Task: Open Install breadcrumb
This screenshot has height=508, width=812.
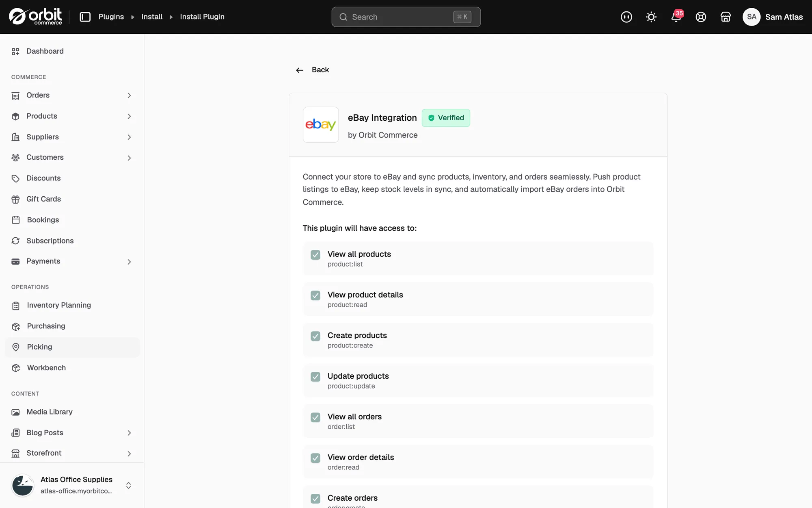Action: [x=152, y=17]
